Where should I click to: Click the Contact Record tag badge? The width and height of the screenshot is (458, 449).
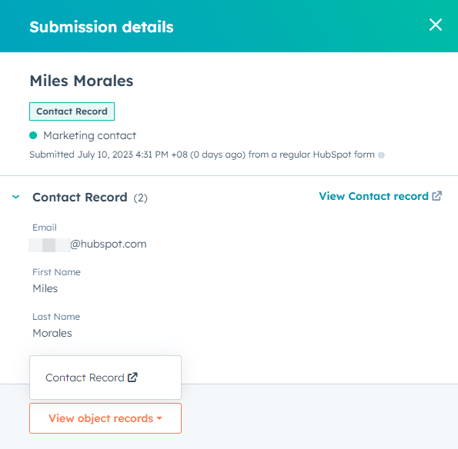point(72,111)
